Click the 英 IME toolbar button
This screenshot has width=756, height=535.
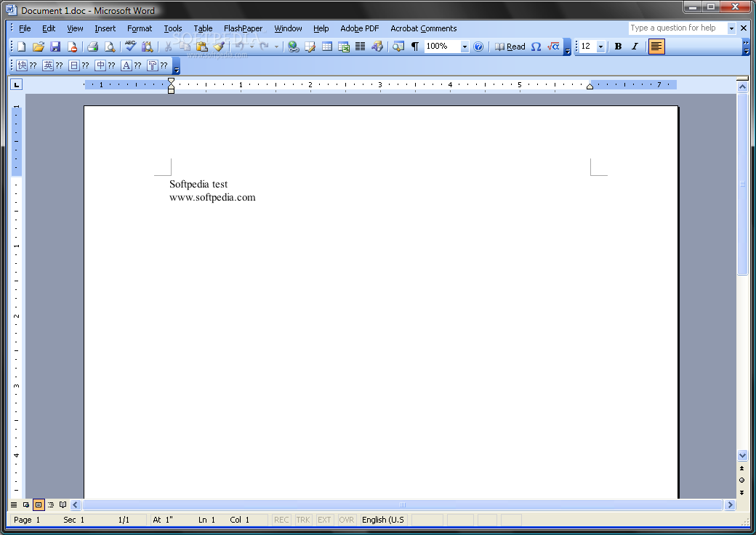click(x=53, y=65)
